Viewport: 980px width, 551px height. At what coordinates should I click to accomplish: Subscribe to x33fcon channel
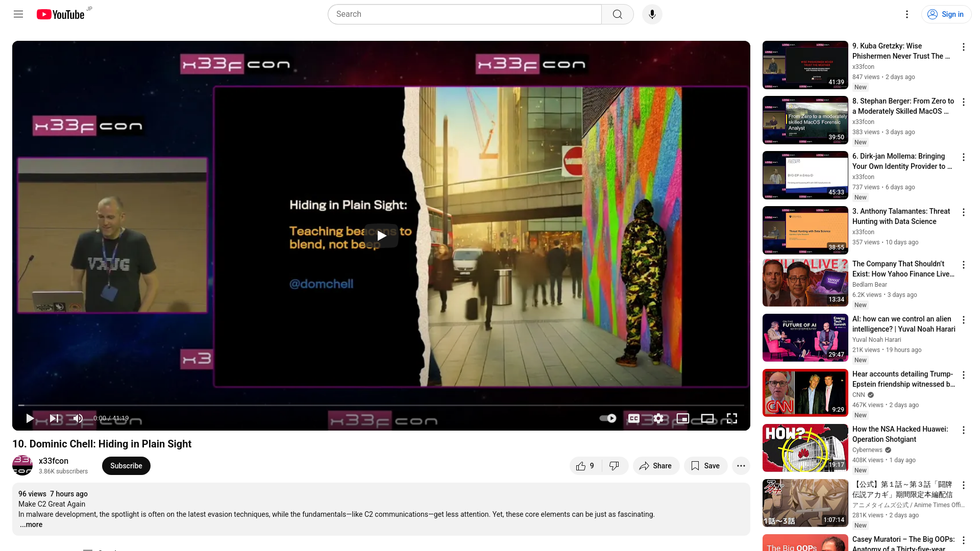[126, 466]
